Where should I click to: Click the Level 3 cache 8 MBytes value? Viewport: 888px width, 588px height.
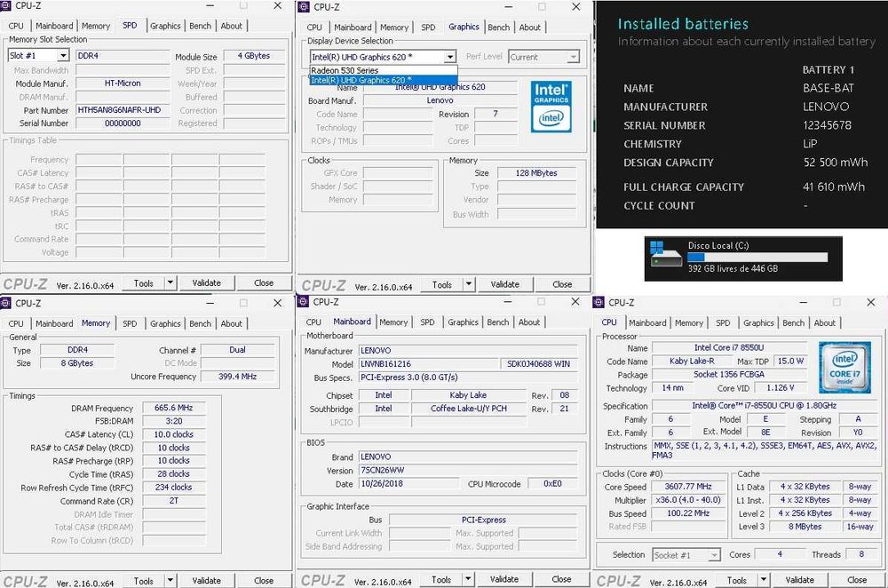805,526
